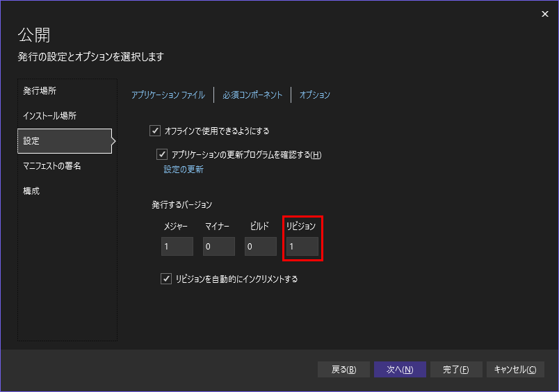The image size is (559, 392).
Task: Focus the マイナー version field
Action: [x=218, y=247]
